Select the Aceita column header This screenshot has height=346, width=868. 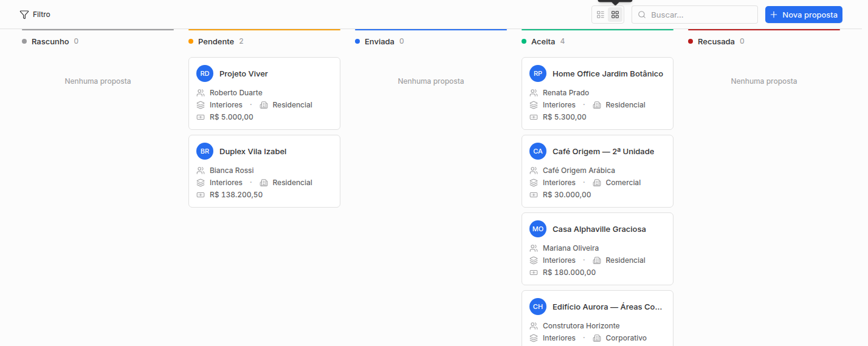[x=543, y=41]
